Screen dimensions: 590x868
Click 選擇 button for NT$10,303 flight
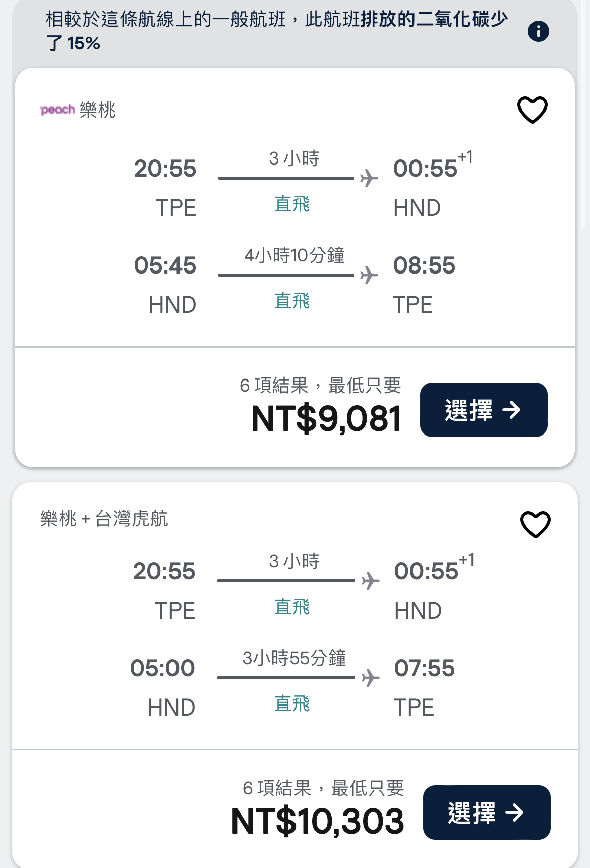tap(487, 812)
